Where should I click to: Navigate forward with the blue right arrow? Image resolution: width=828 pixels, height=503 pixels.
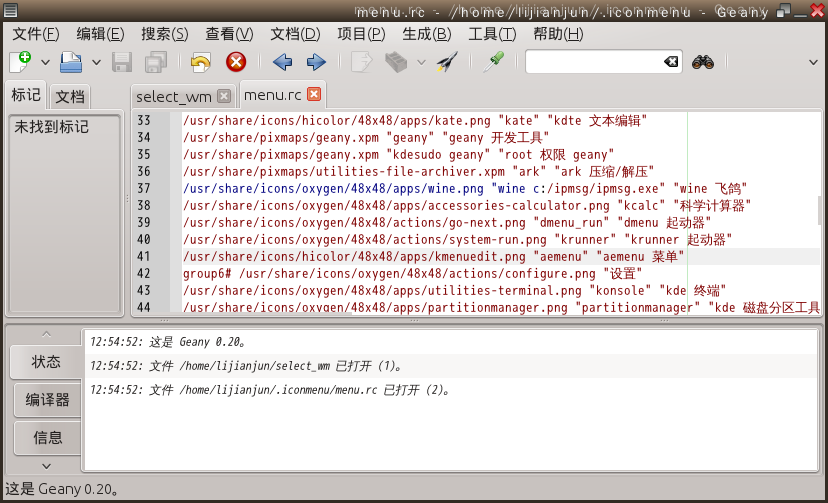316,62
